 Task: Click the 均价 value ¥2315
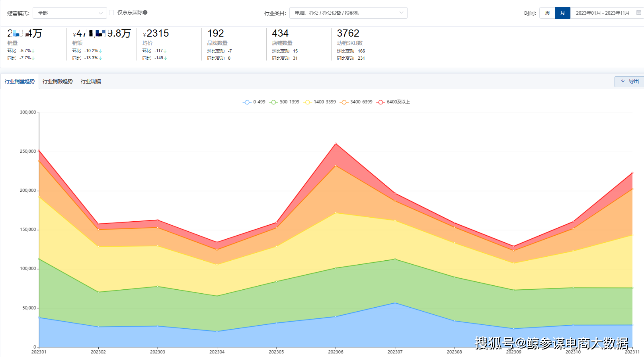click(x=156, y=33)
